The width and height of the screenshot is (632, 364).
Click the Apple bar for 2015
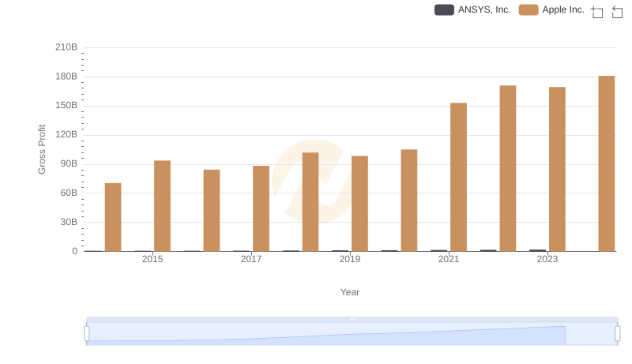coord(163,206)
